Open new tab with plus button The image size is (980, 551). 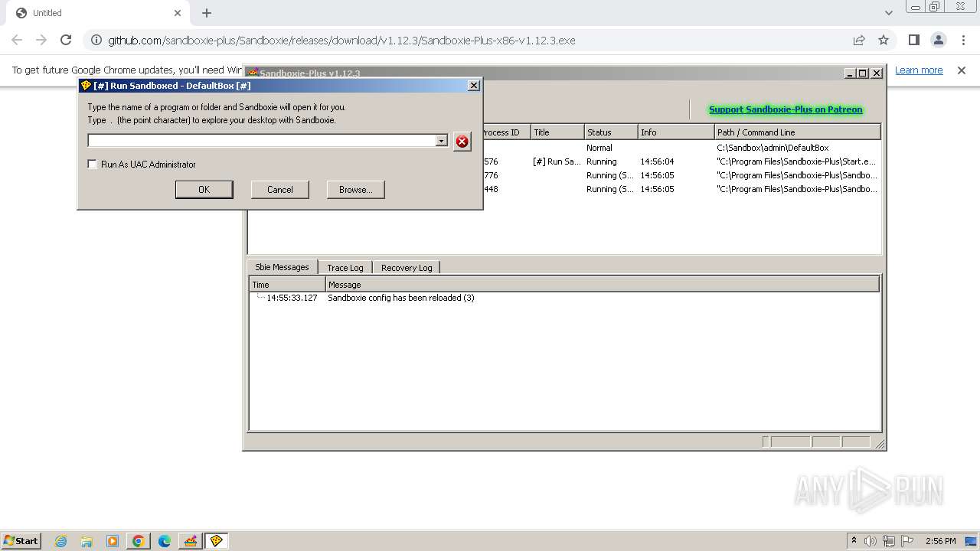point(207,13)
